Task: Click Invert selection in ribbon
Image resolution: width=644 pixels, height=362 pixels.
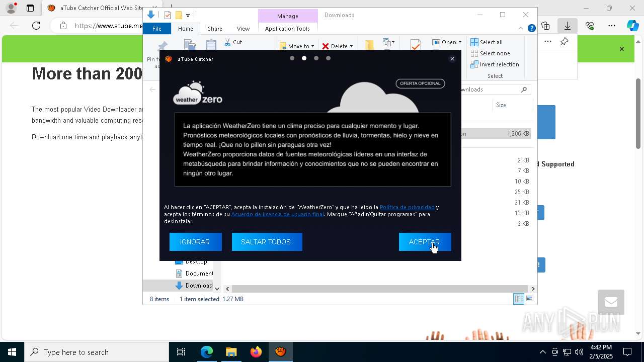Action: [x=495, y=64]
